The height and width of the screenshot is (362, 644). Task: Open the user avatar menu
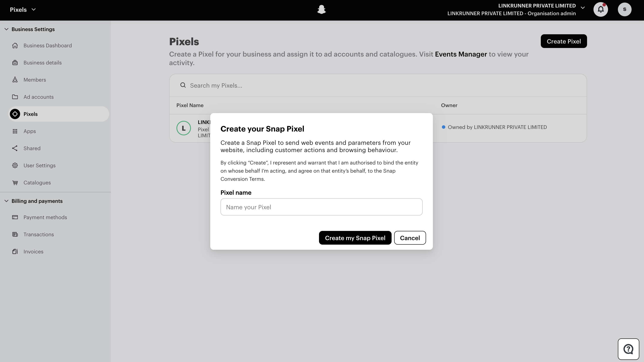(x=624, y=9)
